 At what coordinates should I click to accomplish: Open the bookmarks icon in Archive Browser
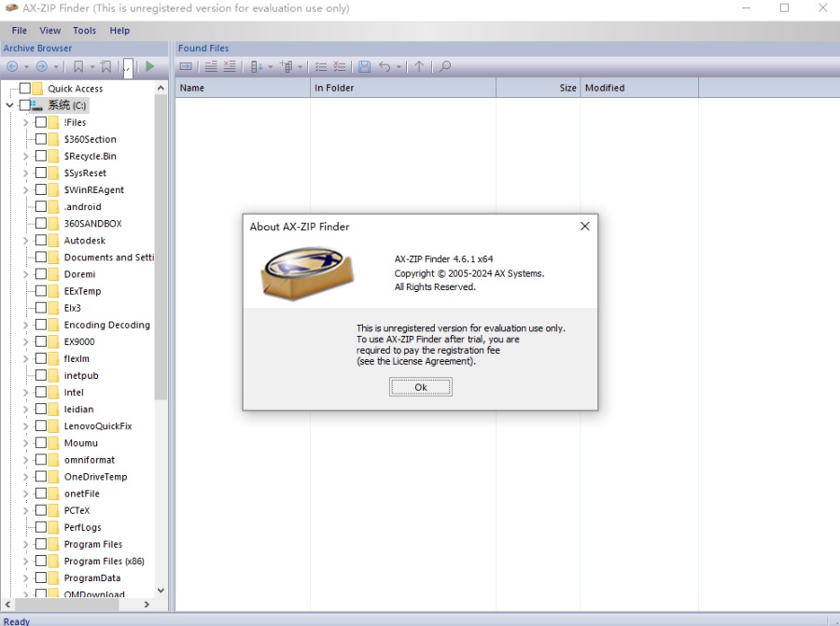pyautogui.click(x=78, y=66)
